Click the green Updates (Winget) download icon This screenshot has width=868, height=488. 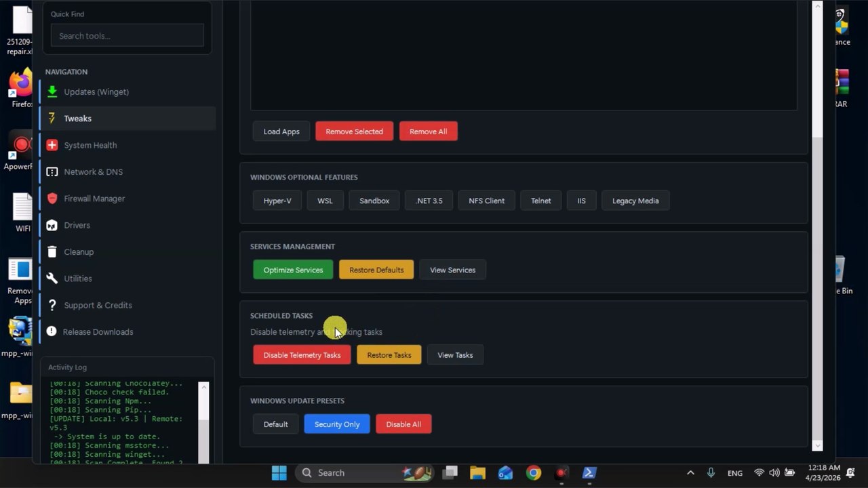point(52,91)
